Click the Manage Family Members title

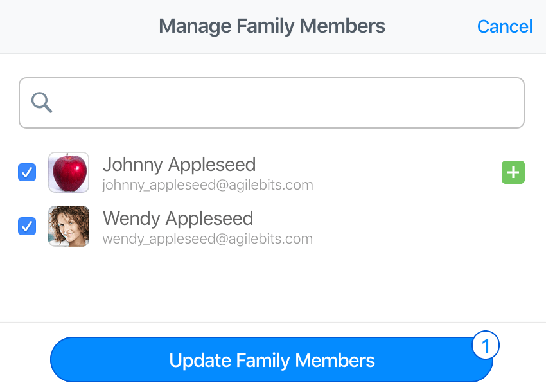[272, 26]
